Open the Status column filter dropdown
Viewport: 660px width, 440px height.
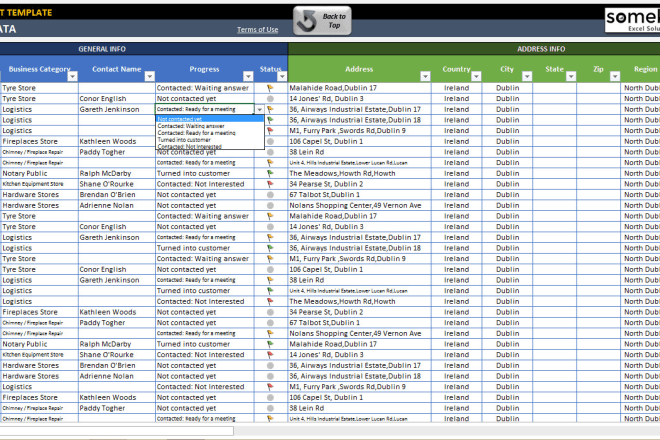(282, 76)
